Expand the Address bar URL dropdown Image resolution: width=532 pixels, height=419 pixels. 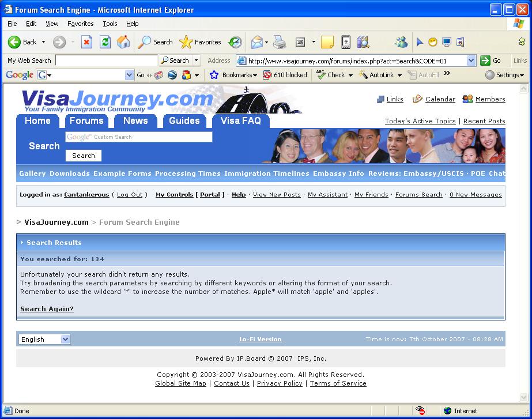point(471,61)
